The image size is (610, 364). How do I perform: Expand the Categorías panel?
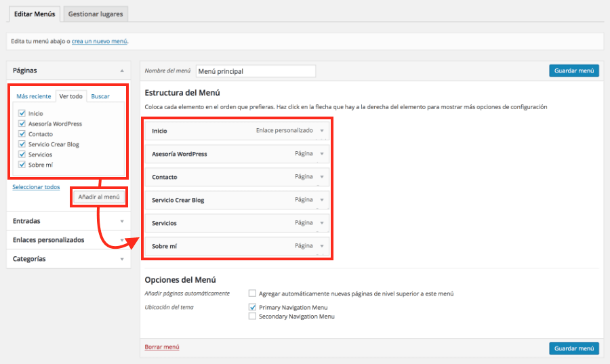point(122,259)
